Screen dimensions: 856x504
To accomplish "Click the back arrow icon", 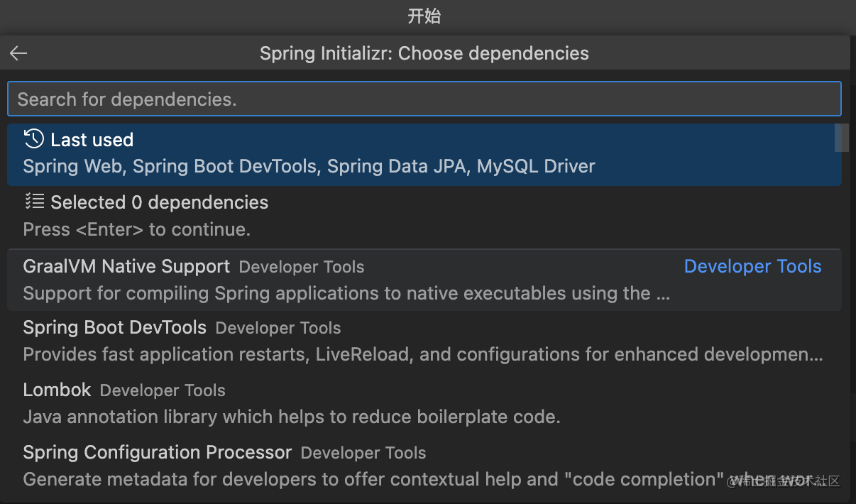I will pyautogui.click(x=18, y=53).
